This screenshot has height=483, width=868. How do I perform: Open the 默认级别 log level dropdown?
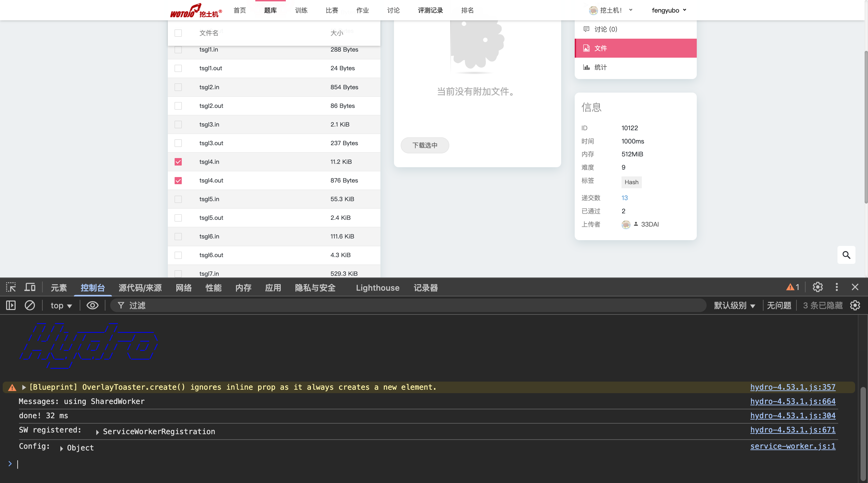[734, 305]
